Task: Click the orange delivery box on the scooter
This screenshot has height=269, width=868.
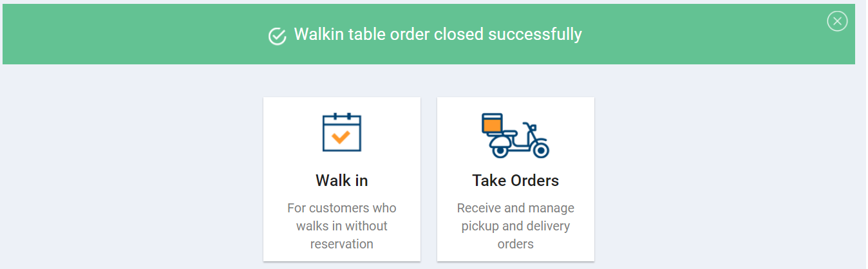Action: tap(492, 124)
